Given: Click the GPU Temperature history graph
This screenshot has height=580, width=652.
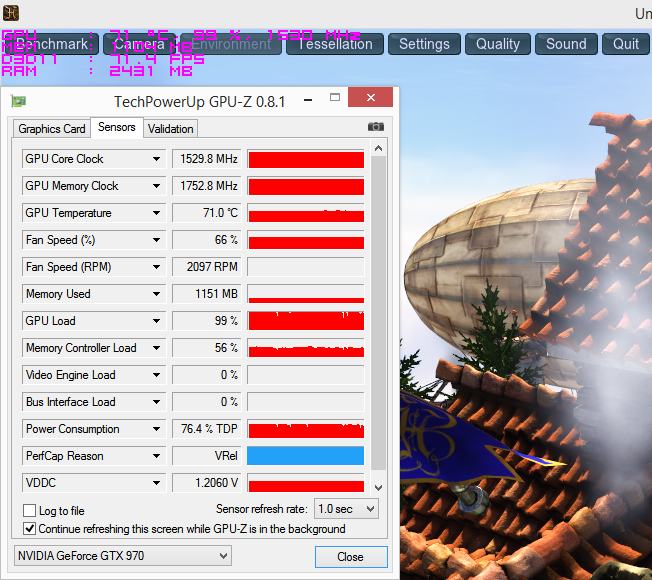Looking at the screenshot, I should (x=306, y=213).
